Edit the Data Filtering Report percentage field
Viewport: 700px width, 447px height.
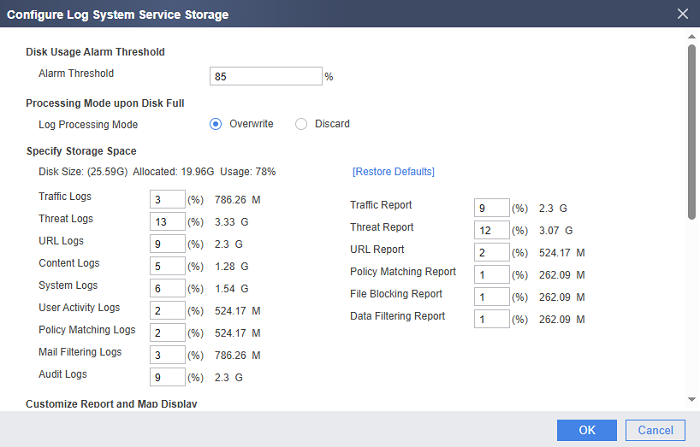click(492, 319)
